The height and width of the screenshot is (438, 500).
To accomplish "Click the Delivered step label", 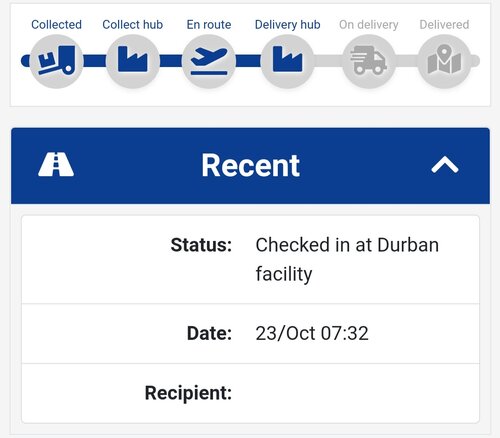I will coord(444,24).
